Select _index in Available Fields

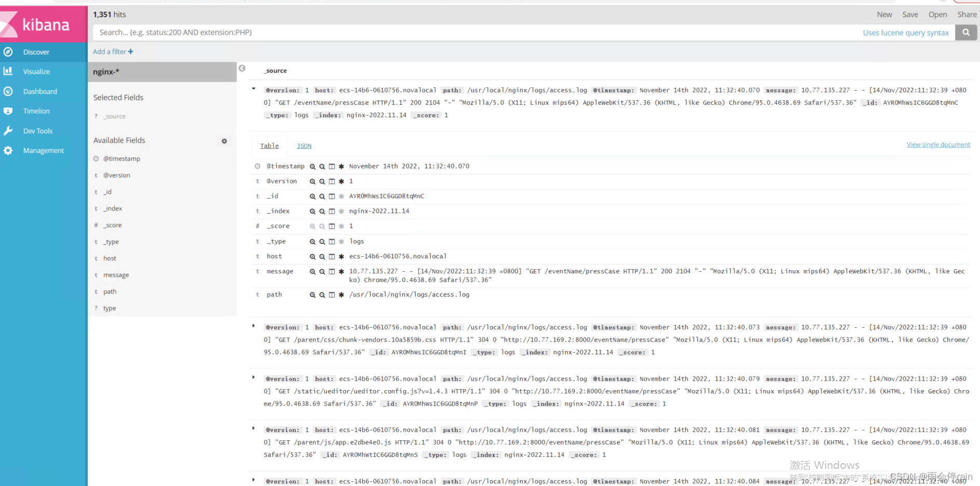(113, 209)
